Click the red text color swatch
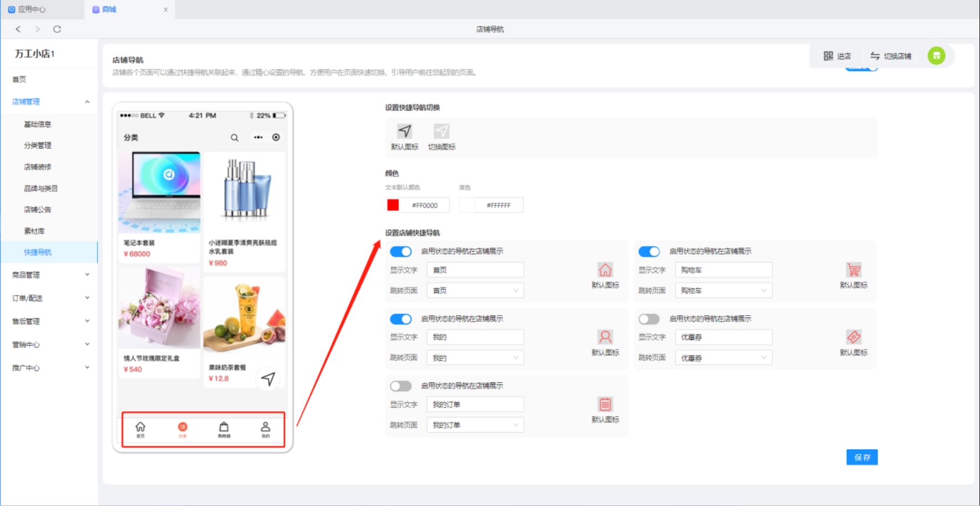This screenshot has height=506, width=980. coord(393,205)
